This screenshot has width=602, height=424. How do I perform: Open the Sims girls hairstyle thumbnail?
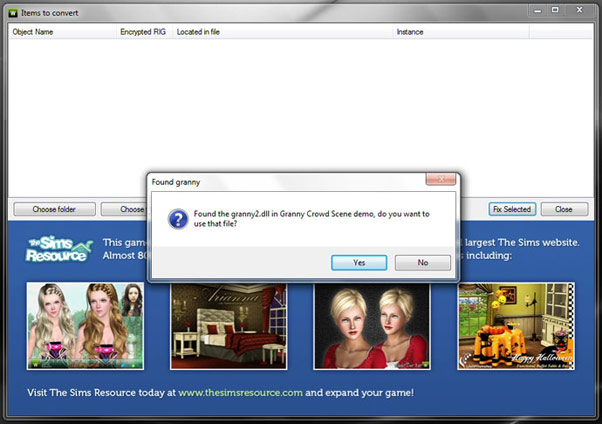click(85, 326)
